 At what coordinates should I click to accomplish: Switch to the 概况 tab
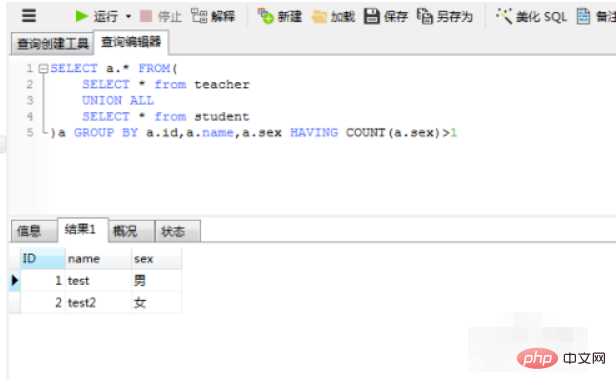[x=132, y=231]
